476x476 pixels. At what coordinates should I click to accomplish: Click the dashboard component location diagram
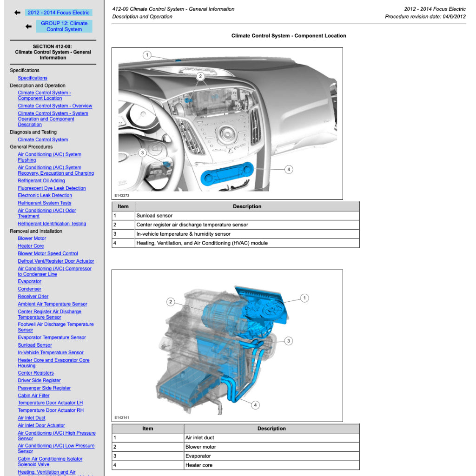pyautogui.click(x=227, y=124)
